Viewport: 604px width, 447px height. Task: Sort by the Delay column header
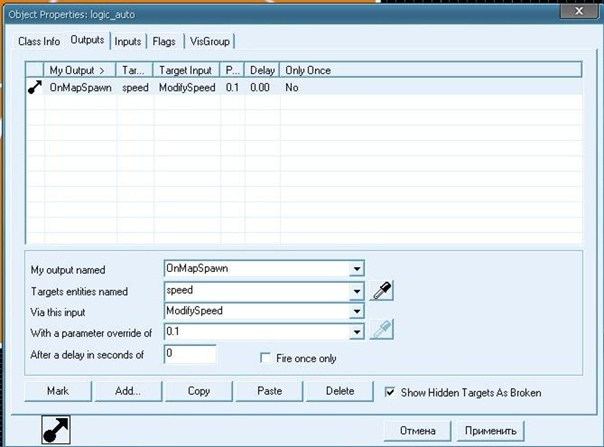coord(262,71)
